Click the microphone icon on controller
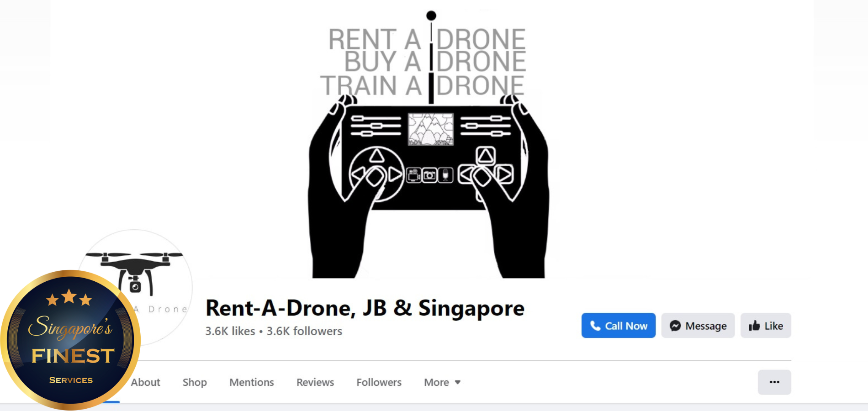The width and height of the screenshot is (868, 411). 445,175
